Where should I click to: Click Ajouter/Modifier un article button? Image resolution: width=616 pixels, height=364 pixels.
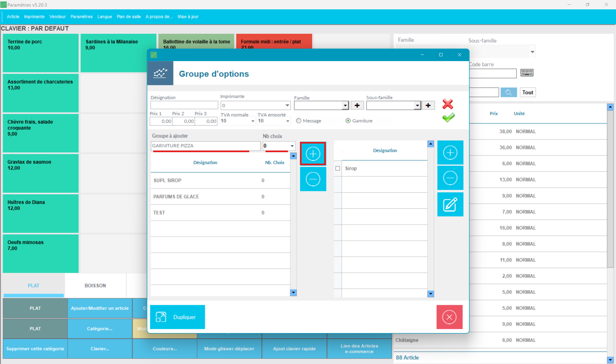100,308
